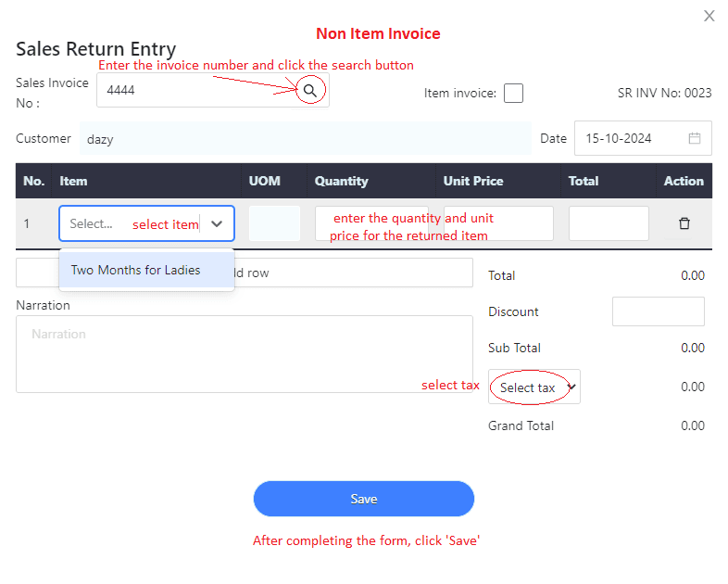
Task: Click inside the Narration text area
Action: tap(245, 354)
